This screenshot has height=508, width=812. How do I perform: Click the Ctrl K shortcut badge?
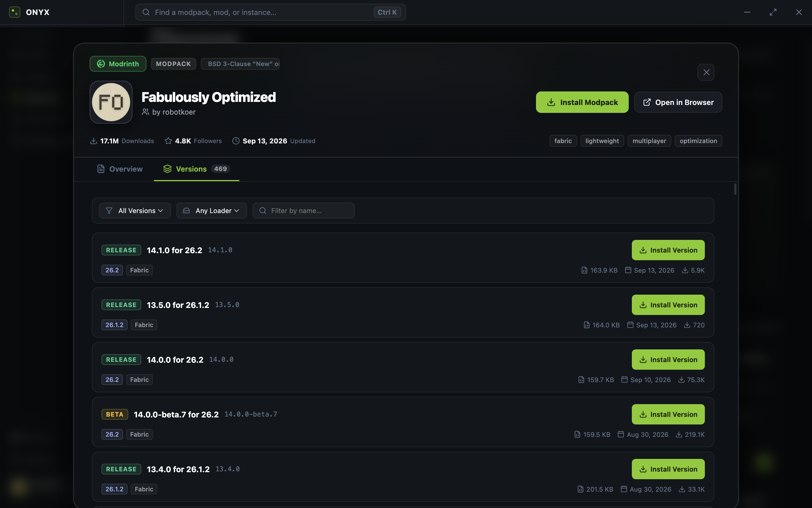coord(387,12)
